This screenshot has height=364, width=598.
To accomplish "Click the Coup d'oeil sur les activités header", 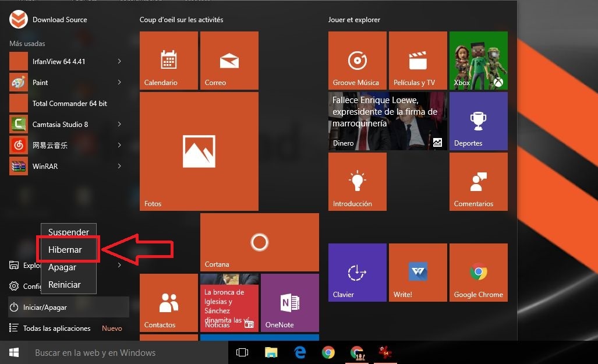I will pyautogui.click(x=182, y=19).
